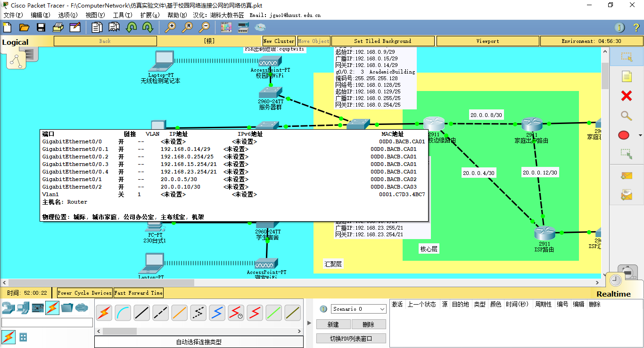Screen dimensions: 644x348
Task: Open the 编辑 menu
Action: 41,15
